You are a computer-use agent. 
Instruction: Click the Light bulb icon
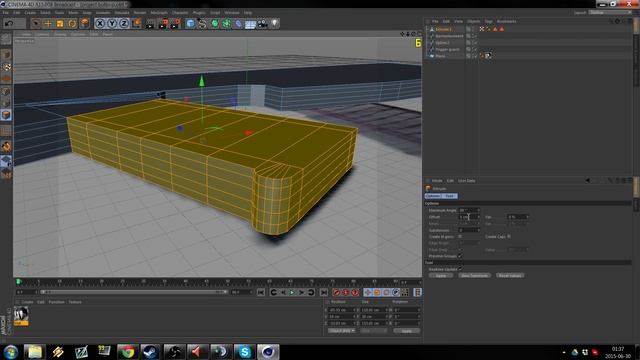pyautogui.click(x=275, y=24)
